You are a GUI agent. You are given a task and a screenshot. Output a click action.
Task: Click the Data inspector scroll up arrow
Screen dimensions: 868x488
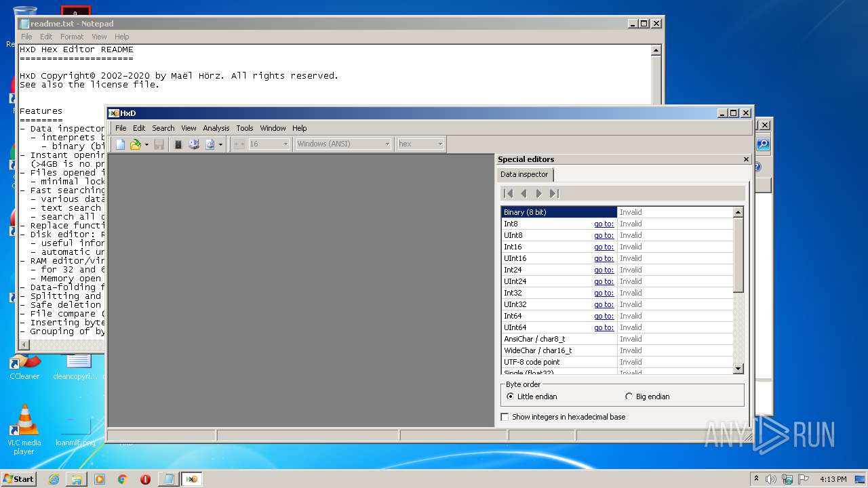coord(738,212)
